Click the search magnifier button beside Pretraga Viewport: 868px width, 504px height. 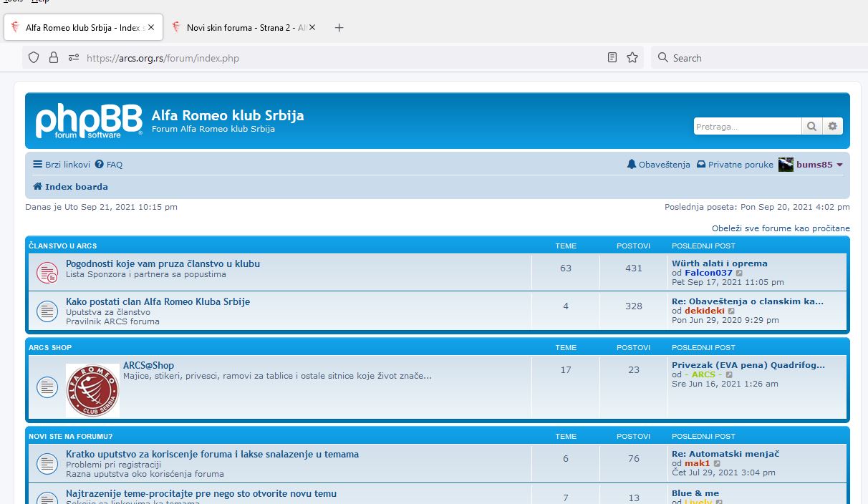coord(811,126)
